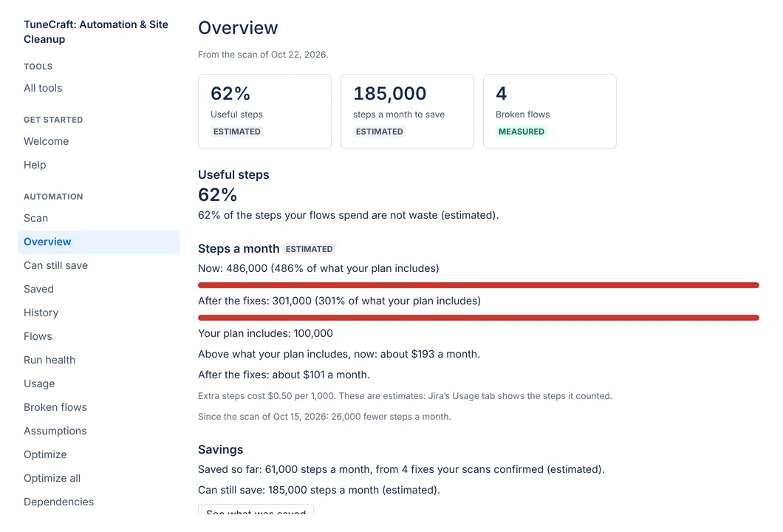The height and width of the screenshot is (532, 783).
Task: Click TuneCraft: Automation & Site Cleanup title
Action: pos(96,32)
